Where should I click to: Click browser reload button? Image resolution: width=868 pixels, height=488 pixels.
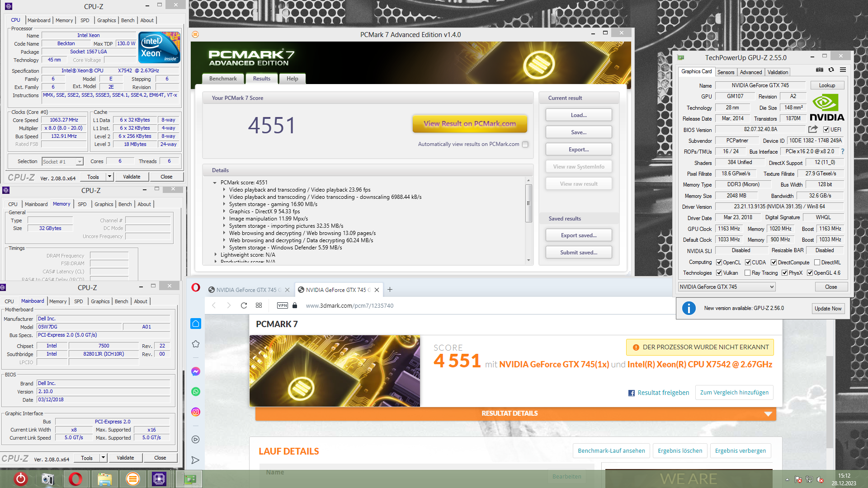(x=244, y=305)
